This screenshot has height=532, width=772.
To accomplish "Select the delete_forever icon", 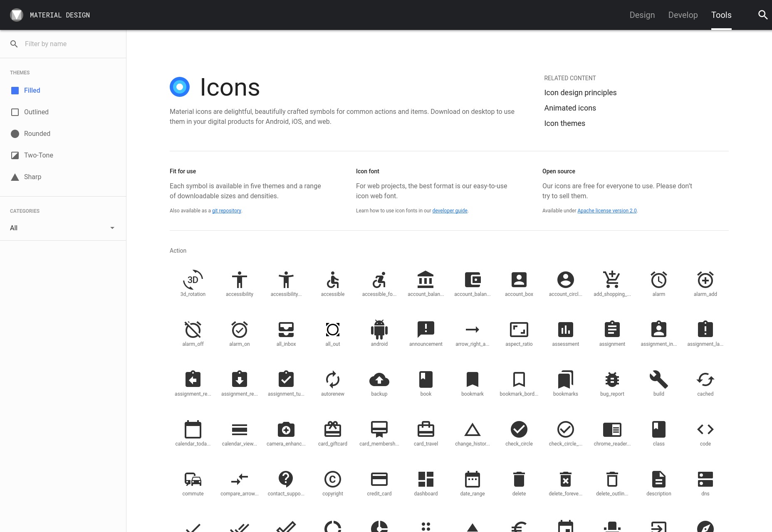I will (566, 479).
